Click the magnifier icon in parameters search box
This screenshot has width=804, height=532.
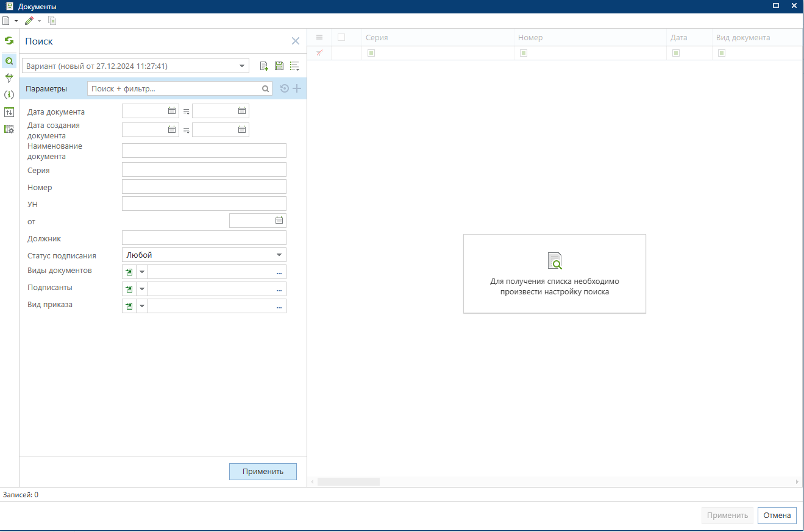(x=266, y=89)
